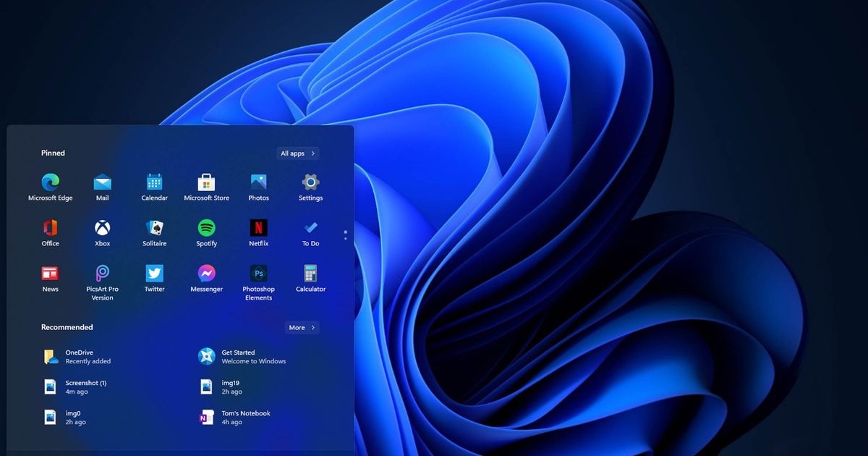
Task: Open the Netflix app
Action: pos(258,233)
